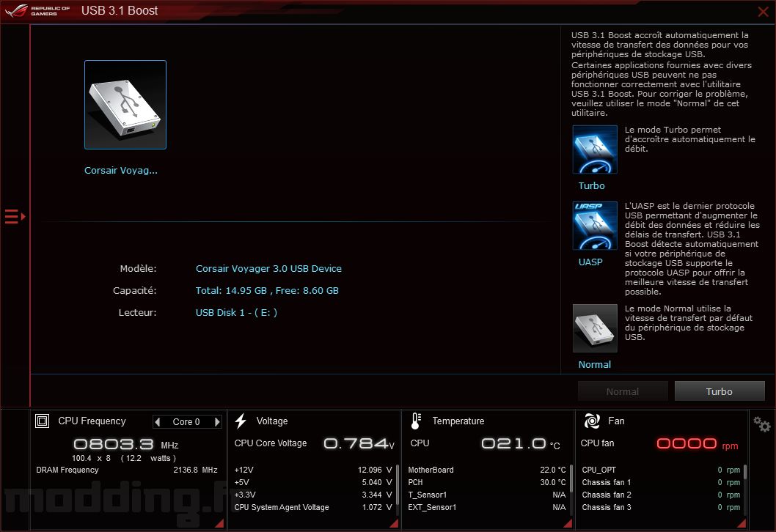Click the greyed Normal mode button
The image size is (776, 532).
pyautogui.click(x=623, y=391)
